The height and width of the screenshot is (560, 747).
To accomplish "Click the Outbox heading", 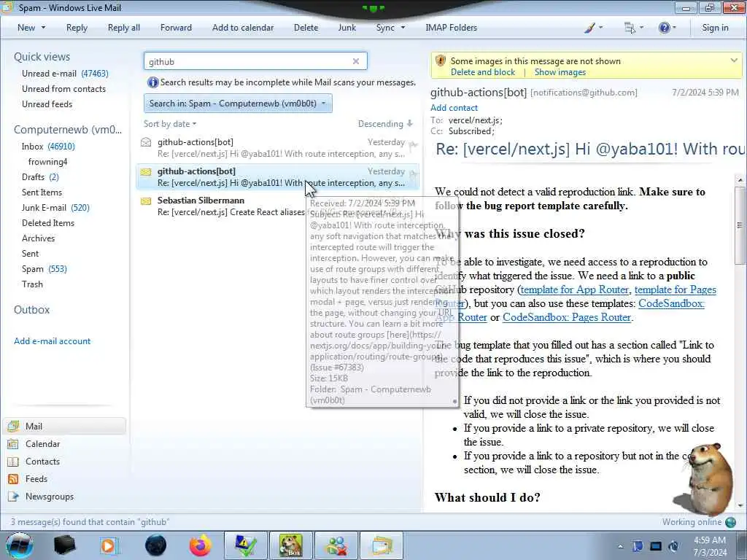I will (x=31, y=309).
